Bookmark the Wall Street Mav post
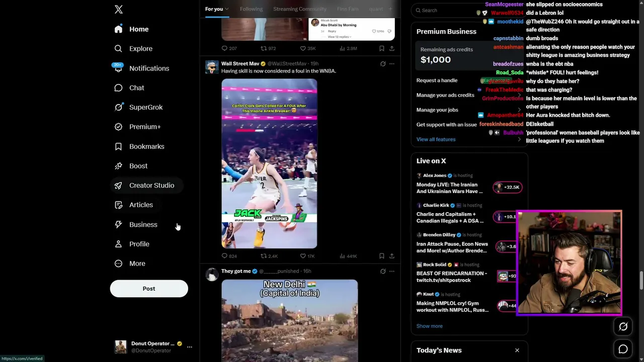The width and height of the screenshot is (644, 362). click(x=382, y=256)
